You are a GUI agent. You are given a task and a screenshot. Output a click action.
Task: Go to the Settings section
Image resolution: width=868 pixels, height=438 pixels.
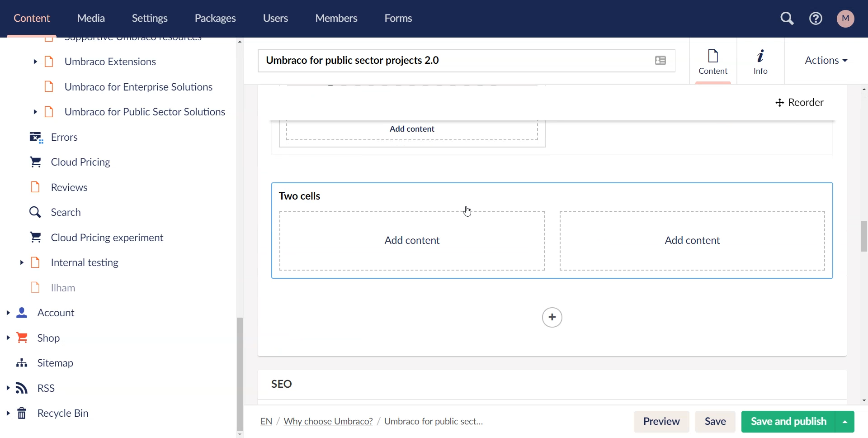[x=150, y=18]
